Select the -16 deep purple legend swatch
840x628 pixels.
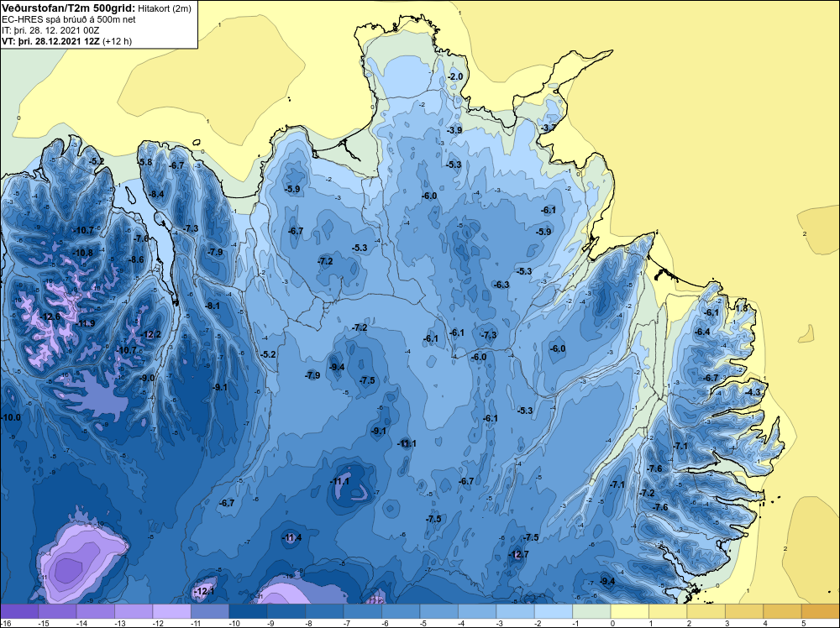[x=19, y=611]
